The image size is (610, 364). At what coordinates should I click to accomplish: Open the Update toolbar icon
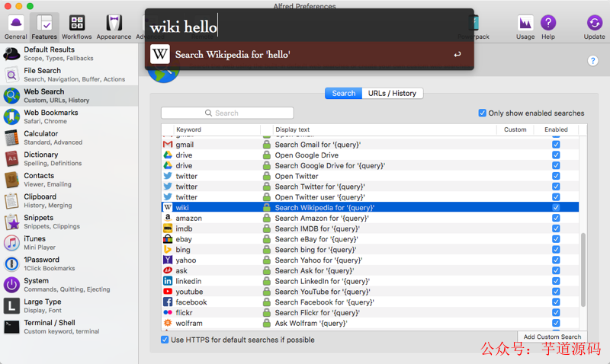[594, 27]
